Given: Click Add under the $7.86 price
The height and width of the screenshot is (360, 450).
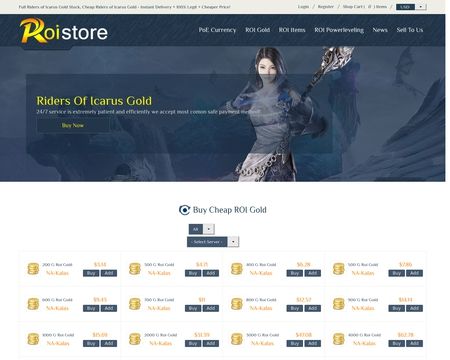Looking at the screenshot, I should point(415,273).
